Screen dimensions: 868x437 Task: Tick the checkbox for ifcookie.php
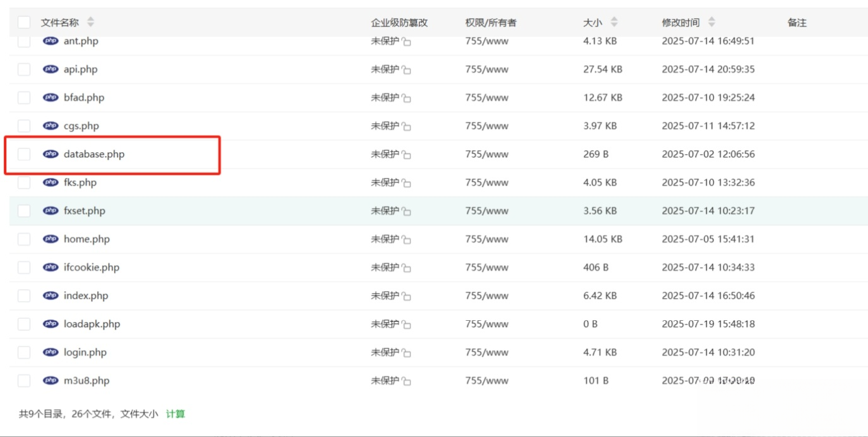[x=23, y=266]
